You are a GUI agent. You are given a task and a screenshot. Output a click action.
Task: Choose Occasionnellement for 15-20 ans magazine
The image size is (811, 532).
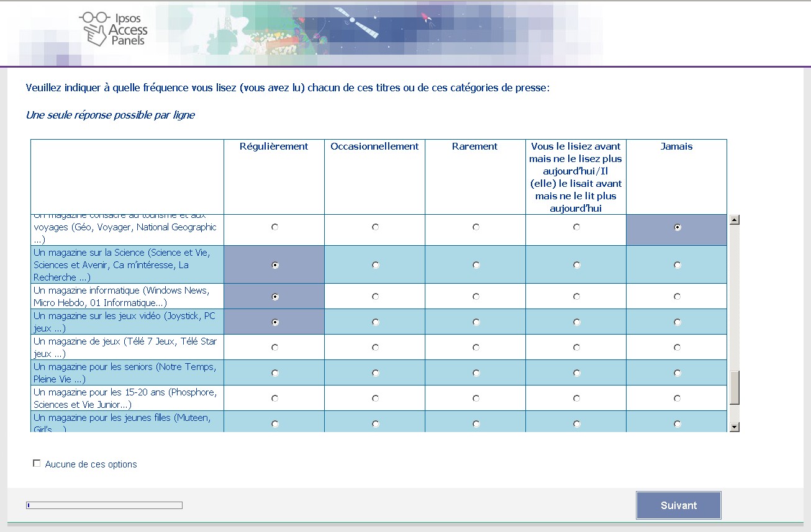click(x=375, y=399)
